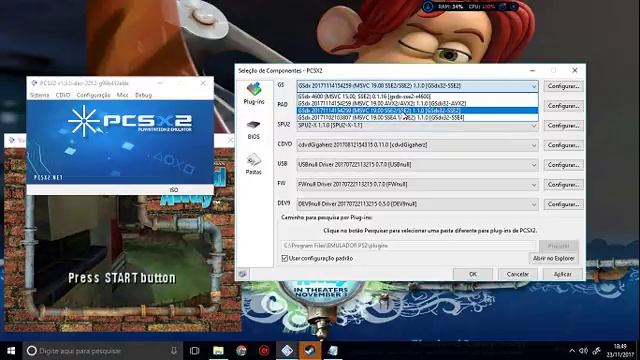Viewport: 640px width, 360px height.
Task: Select the GSdx32-AVX2 option in list
Action: pos(417,104)
